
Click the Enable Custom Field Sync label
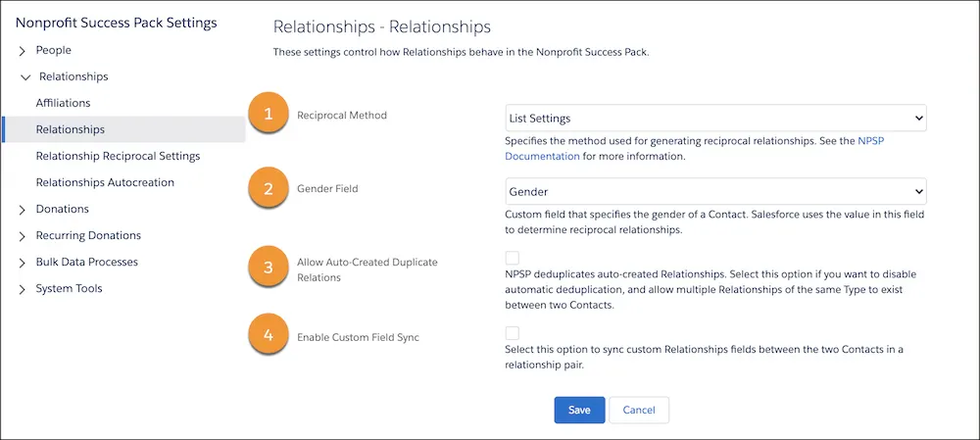pos(358,337)
